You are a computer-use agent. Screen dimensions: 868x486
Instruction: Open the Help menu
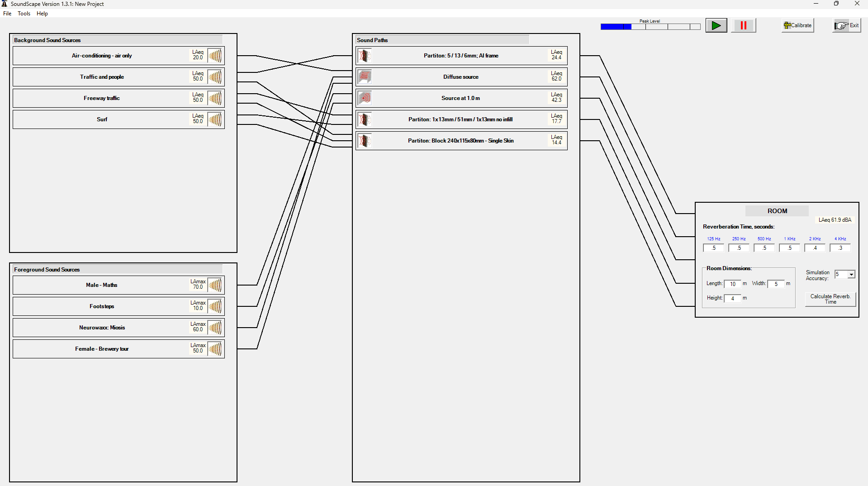click(42, 14)
